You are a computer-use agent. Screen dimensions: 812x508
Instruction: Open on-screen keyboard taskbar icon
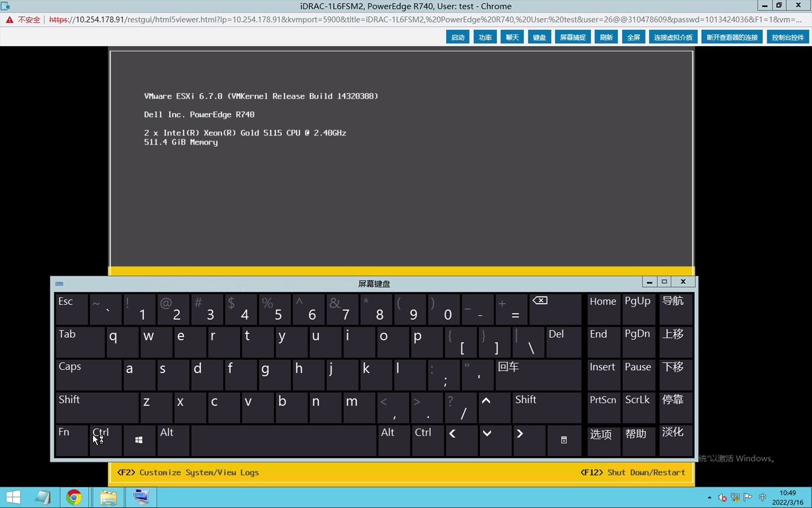click(x=141, y=497)
